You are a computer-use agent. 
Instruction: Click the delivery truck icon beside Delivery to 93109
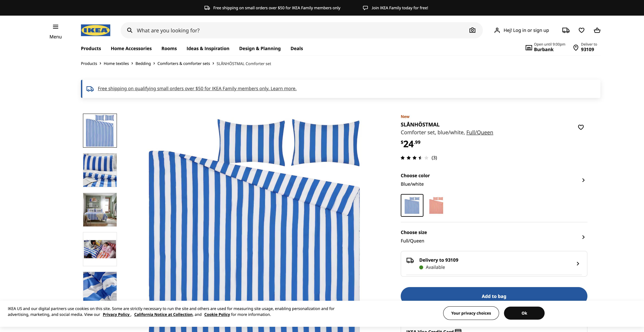click(x=410, y=260)
